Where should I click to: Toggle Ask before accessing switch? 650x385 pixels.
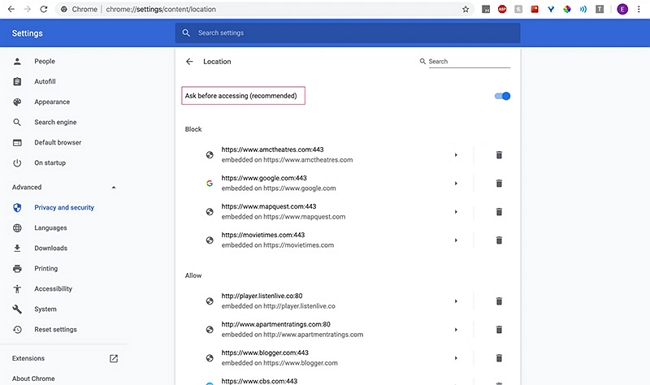[x=502, y=96]
